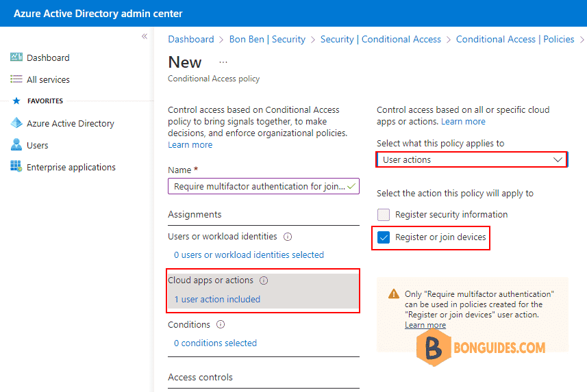
Task: Open the User actions dropdown
Action: [x=472, y=159]
